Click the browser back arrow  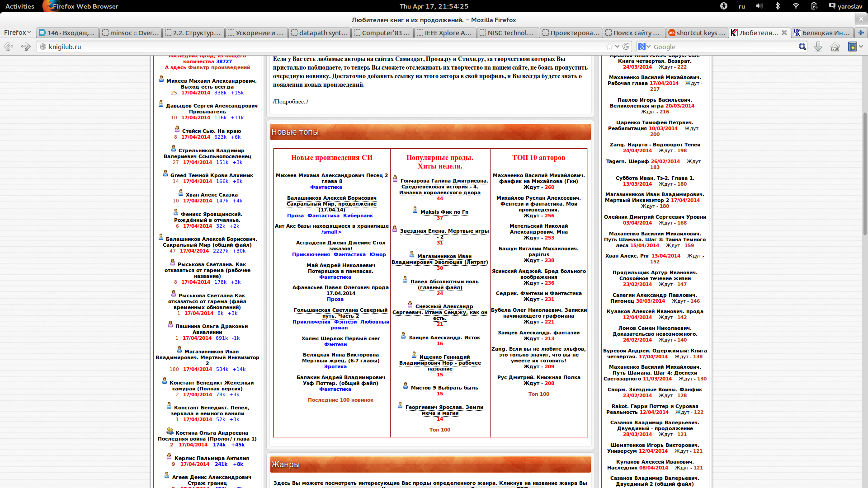click(9, 47)
